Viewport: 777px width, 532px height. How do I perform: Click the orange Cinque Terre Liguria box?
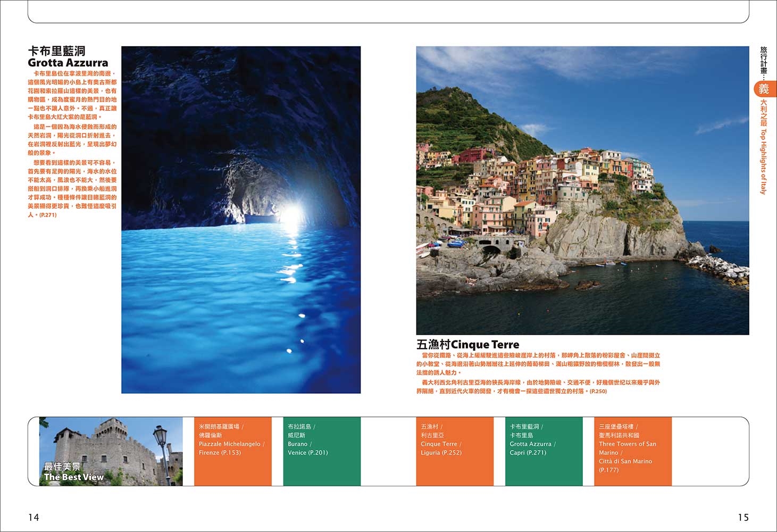(x=454, y=451)
